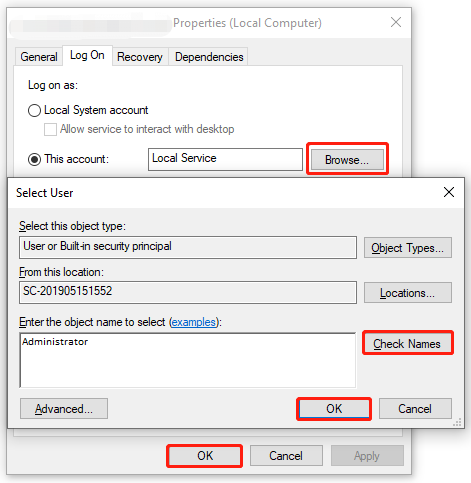Go to the Dependencies tab
The height and width of the screenshot is (483, 471).
pyautogui.click(x=209, y=57)
